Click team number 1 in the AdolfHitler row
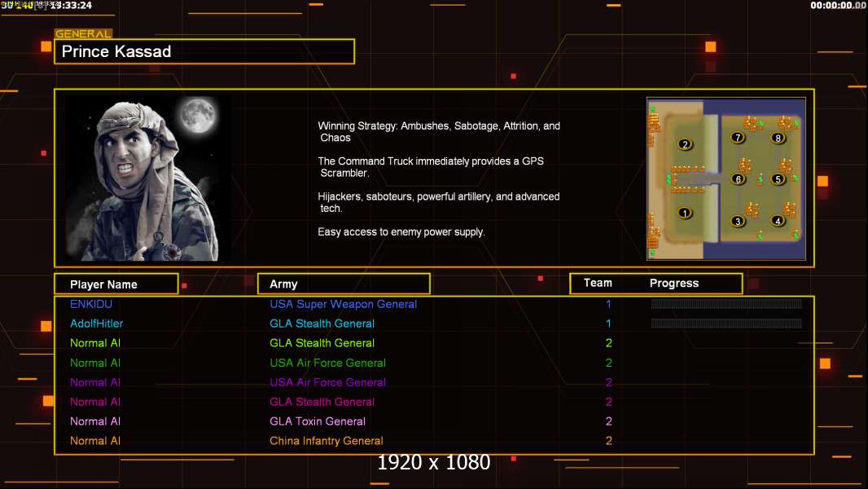868x489 pixels. 608,324
